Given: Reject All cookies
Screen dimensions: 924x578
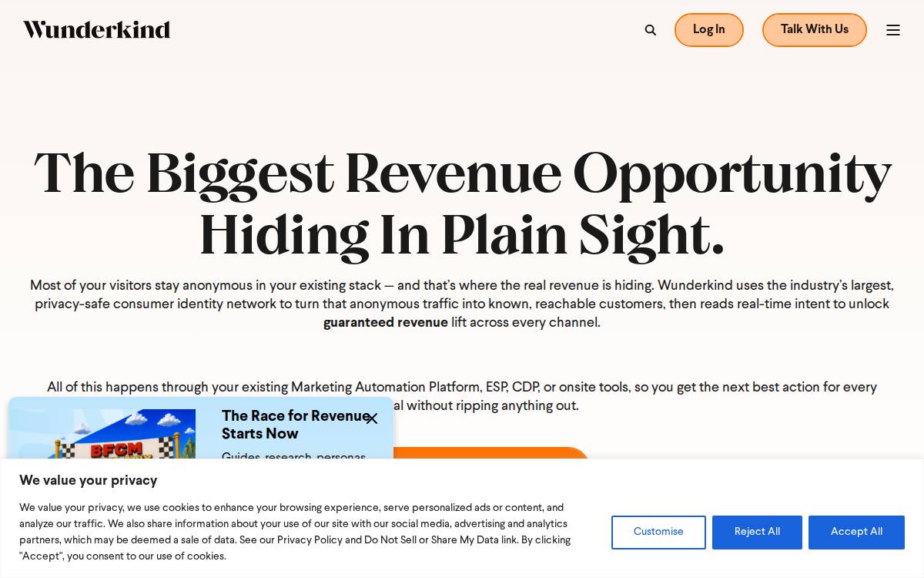Looking at the screenshot, I should tap(757, 533).
